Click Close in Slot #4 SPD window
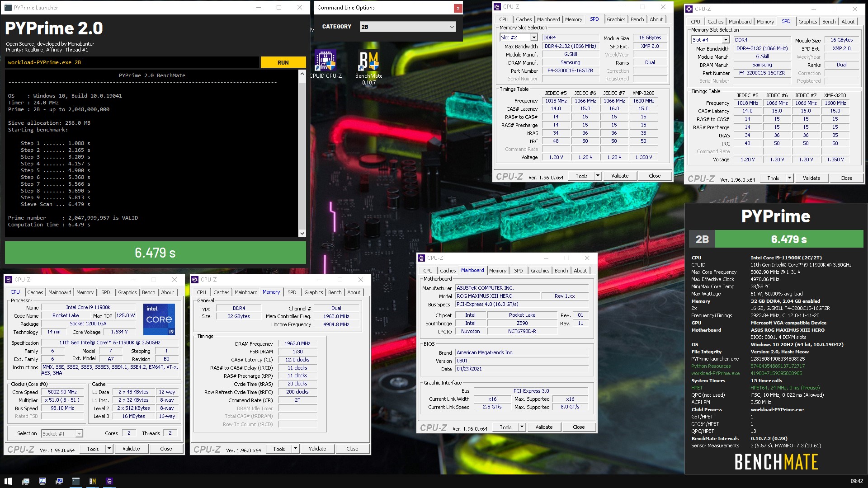 click(x=846, y=178)
